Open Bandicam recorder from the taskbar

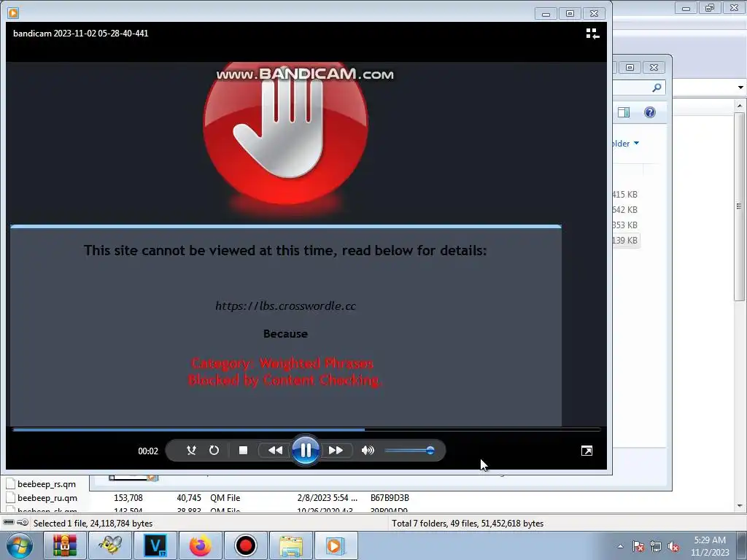(245, 545)
